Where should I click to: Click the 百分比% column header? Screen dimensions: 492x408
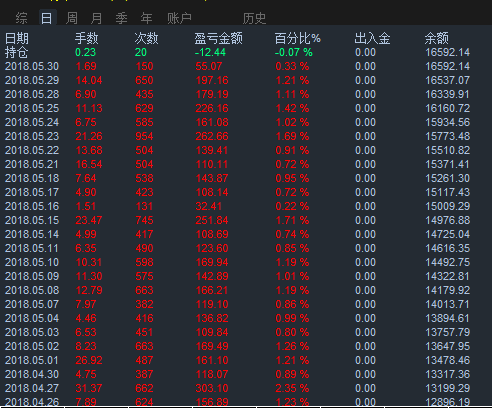[298, 38]
